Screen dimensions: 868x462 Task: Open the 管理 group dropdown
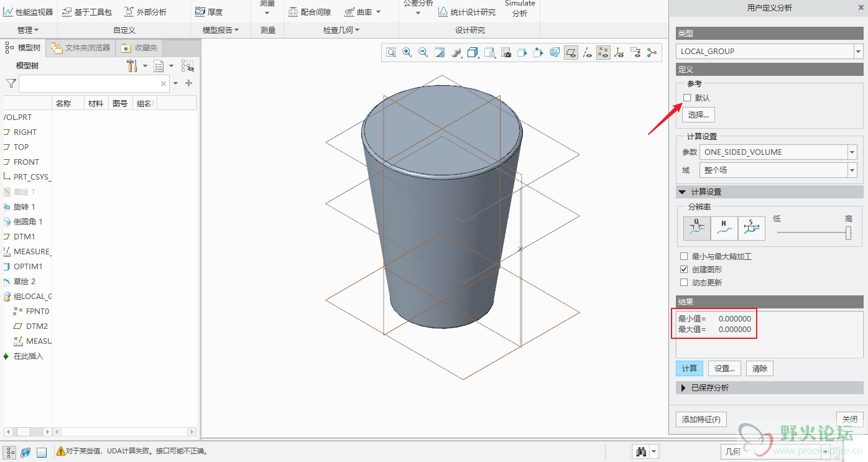pyautogui.click(x=28, y=30)
